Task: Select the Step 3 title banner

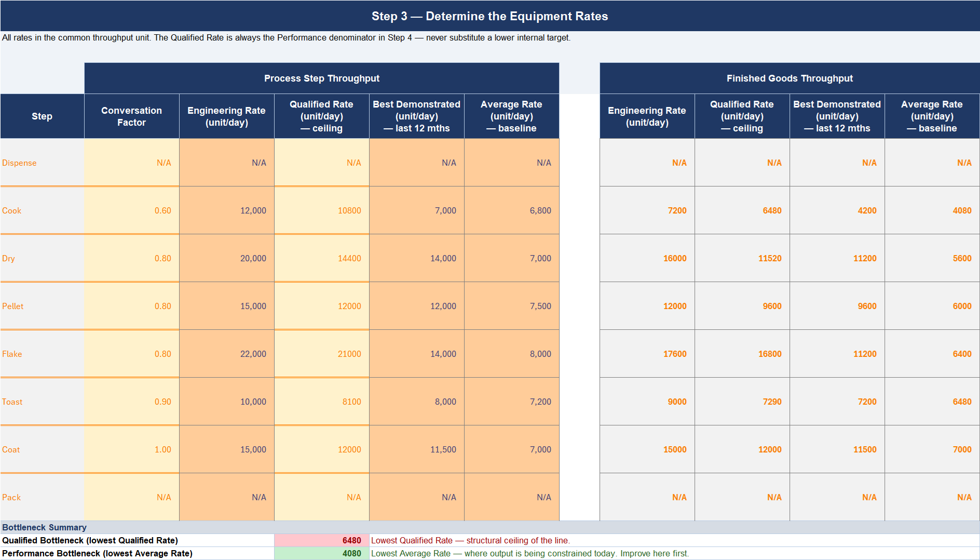Action: pyautogui.click(x=490, y=16)
